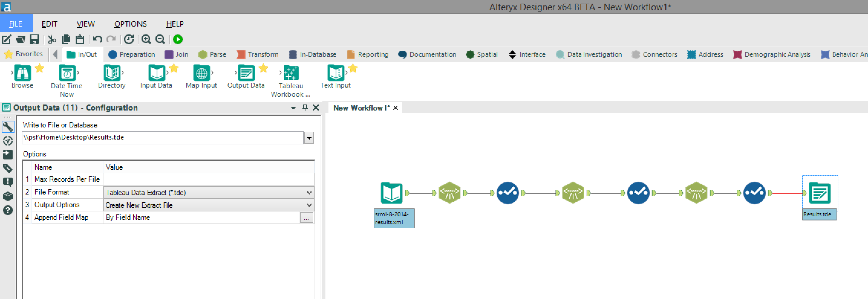Open the FILE menu
Viewport: 868px width, 299px height.
16,24
